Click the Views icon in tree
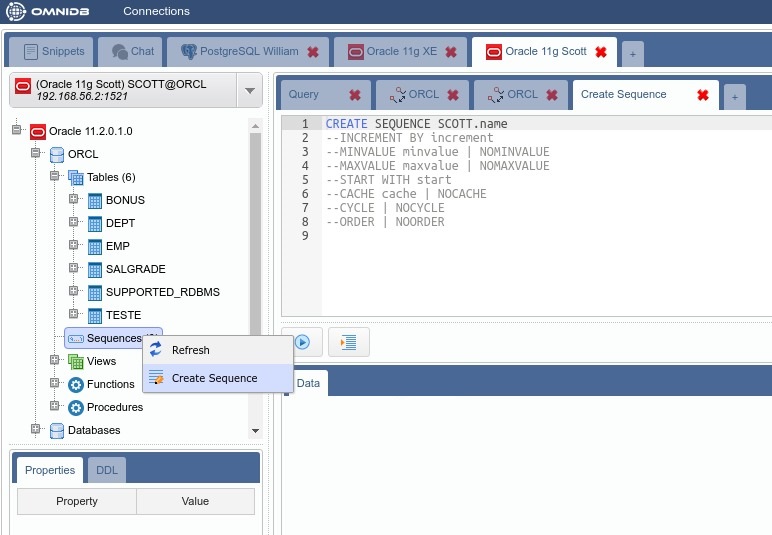772x535 pixels. click(x=76, y=361)
